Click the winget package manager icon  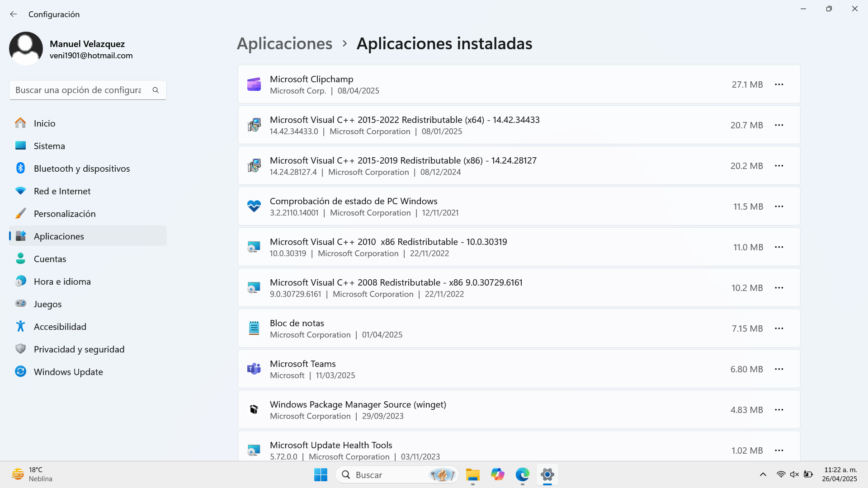pos(254,410)
